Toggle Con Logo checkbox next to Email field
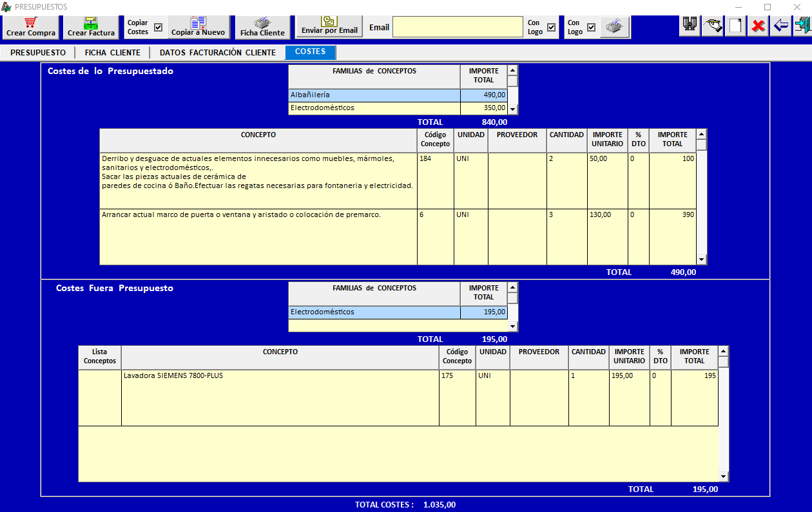This screenshot has height=512, width=812. pos(551,27)
